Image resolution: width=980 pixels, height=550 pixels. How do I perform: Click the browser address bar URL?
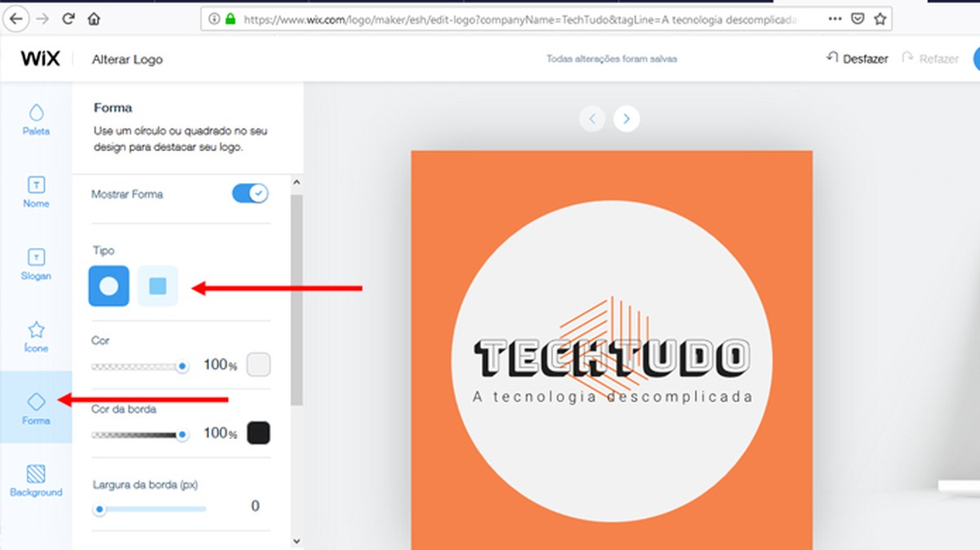(519, 18)
